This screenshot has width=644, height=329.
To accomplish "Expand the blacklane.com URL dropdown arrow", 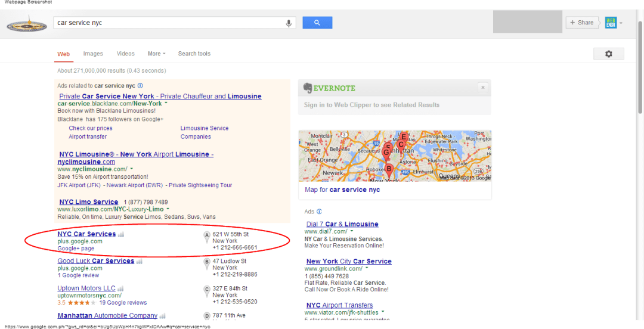I will pyautogui.click(x=166, y=104).
